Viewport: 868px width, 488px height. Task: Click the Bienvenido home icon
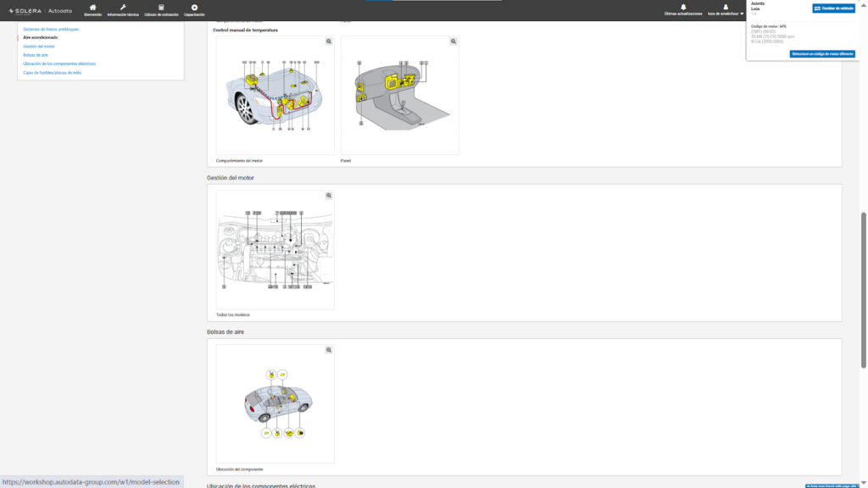coord(92,8)
